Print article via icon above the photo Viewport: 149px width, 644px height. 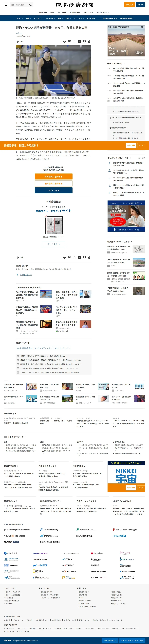(65, 41)
